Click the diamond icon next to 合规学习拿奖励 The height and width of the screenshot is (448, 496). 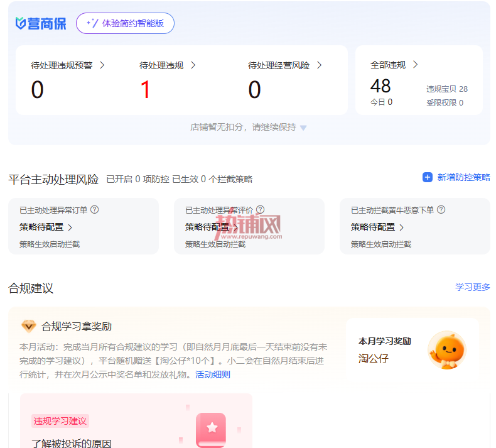(x=28, y=326)
